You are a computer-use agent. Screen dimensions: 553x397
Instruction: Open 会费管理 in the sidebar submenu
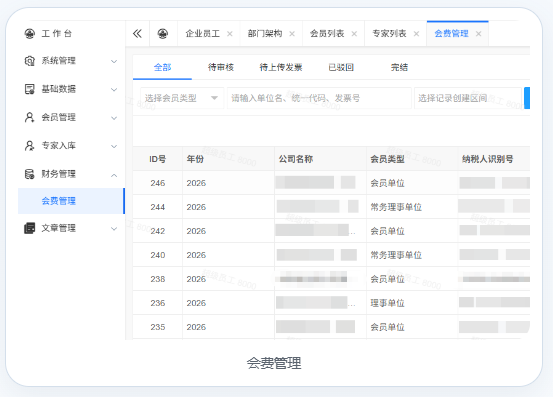(x=71, y=201)
